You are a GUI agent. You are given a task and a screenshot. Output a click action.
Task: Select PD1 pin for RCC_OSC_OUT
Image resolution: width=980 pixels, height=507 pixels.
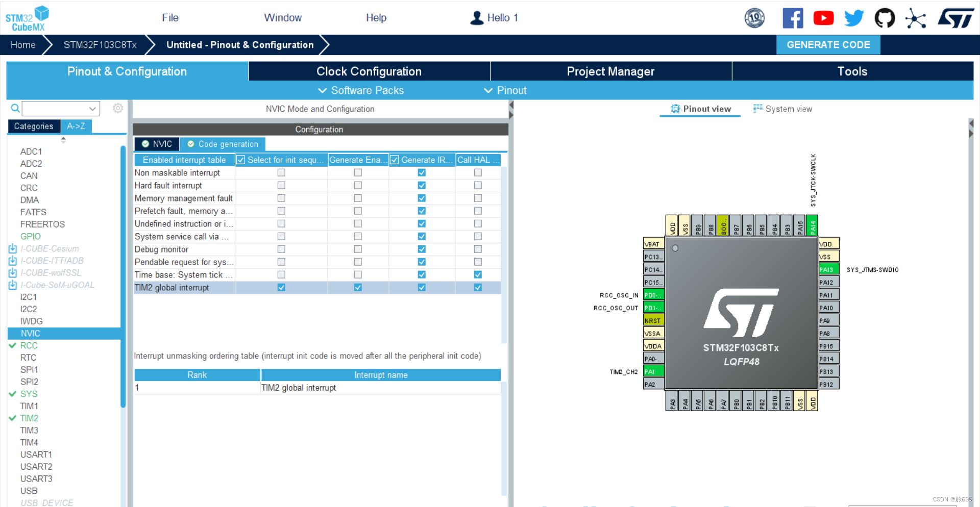[654, 308]
